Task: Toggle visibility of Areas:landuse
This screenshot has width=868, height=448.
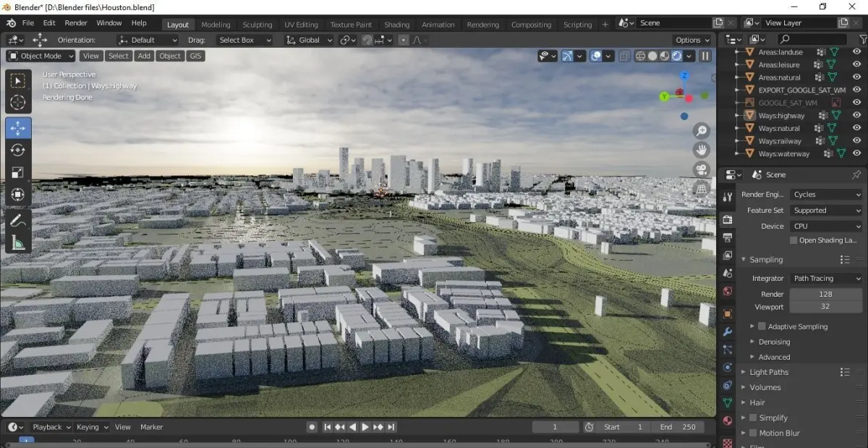Action: pos(857,52)
